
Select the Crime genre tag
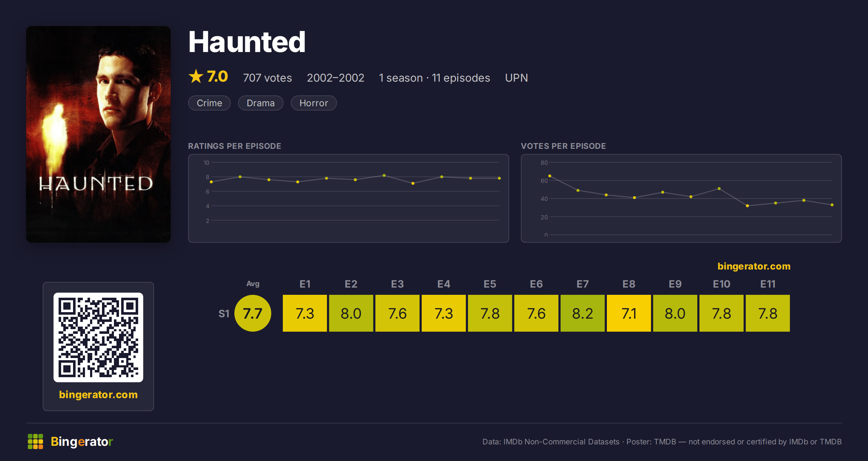click(x=209, y=103)
